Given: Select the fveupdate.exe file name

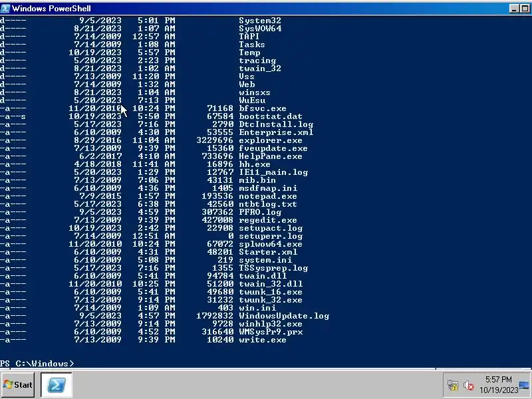Looking at the screenshot, I should (x=273, y=148).
